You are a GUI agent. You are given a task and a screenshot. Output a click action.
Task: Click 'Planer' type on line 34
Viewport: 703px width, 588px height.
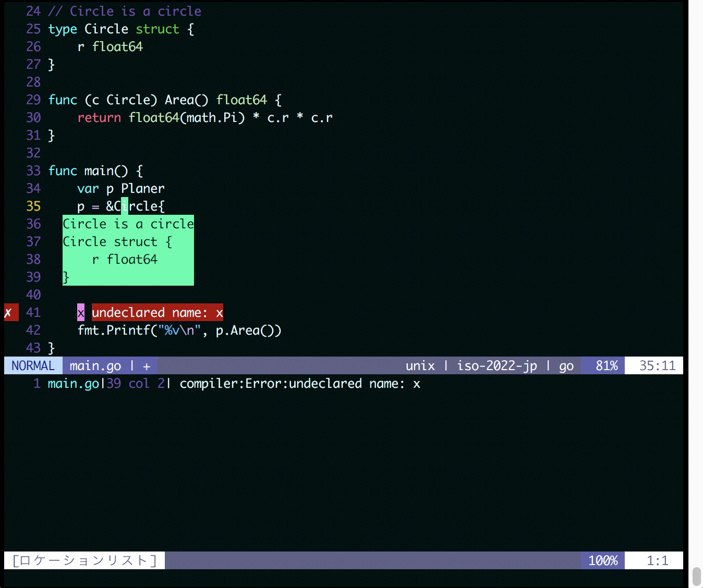[143, 188]
